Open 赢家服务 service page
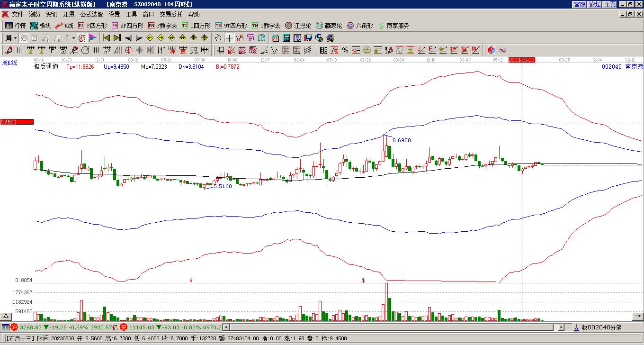644x345 pixels. point(394,26)
